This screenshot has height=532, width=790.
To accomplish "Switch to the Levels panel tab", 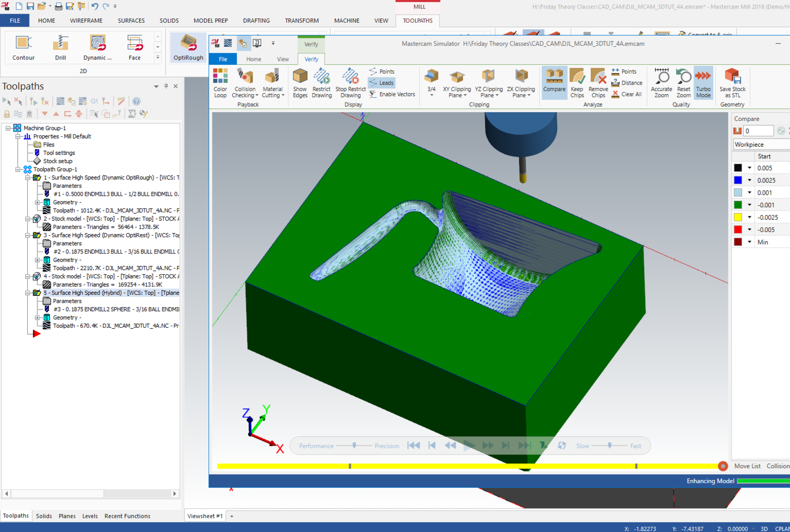I will (x=90, y=516).
